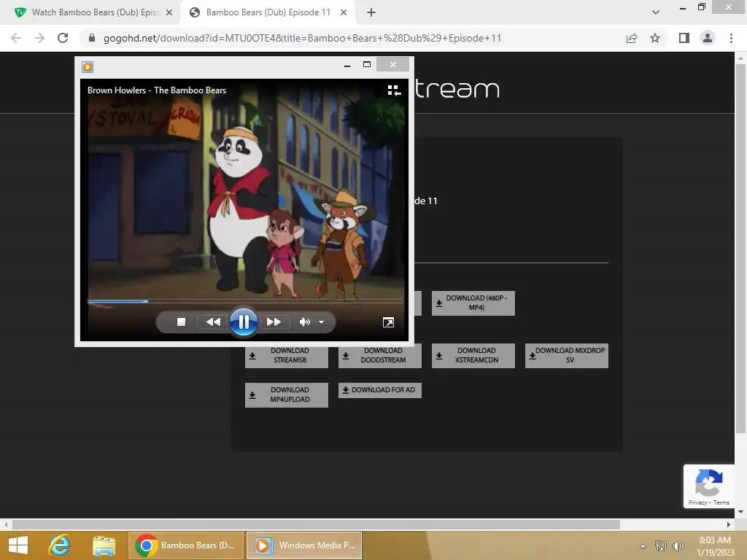Open File Explorer from taskbar
The height and width of the screenshot is (560, 747).
tap(104, 545)
